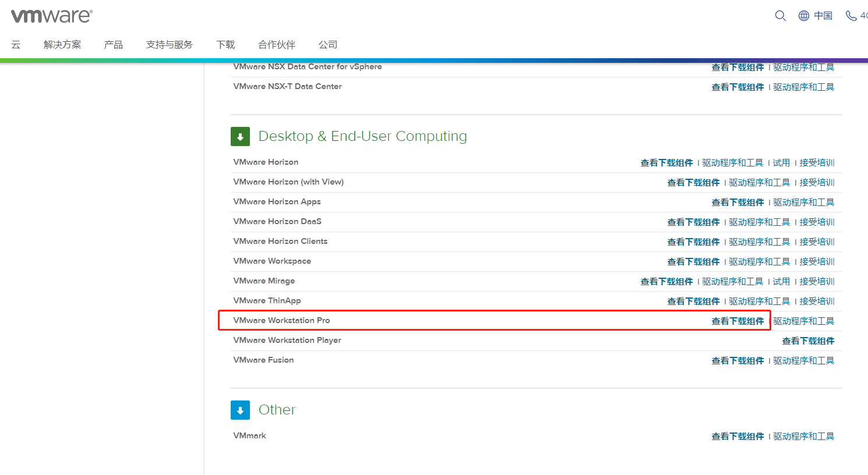Image resolution: width=868 pixels, height=475 pixels.
Task: Click 试用 for VMware Horizon
Action: click(782, 162)
